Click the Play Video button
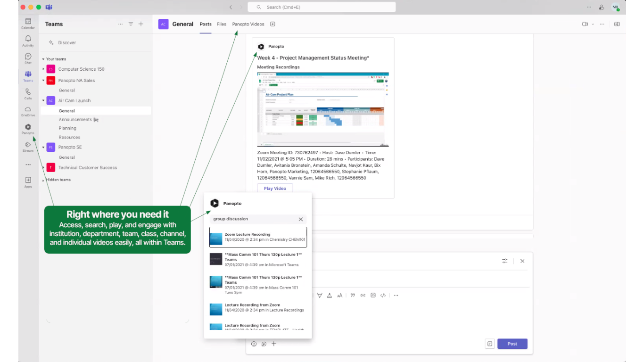This screenshot has height=362, width=644. click(x=275, y=189)
